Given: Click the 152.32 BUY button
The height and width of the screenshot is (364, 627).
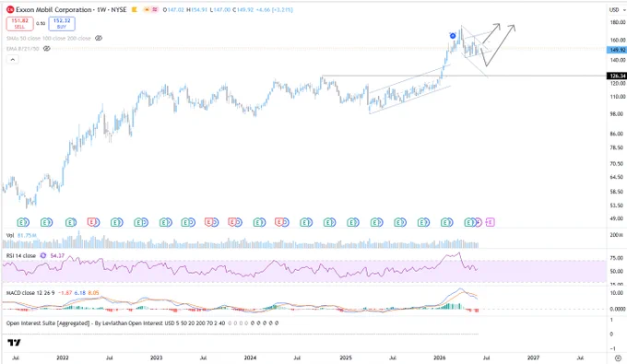Looking at the screenshot, I should 62,24.
